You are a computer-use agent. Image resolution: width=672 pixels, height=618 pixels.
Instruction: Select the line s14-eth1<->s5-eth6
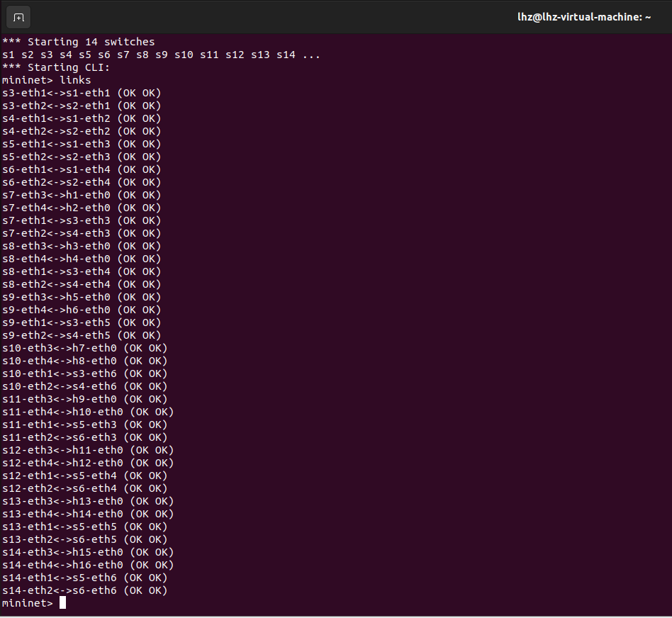[x=85, y=578]
